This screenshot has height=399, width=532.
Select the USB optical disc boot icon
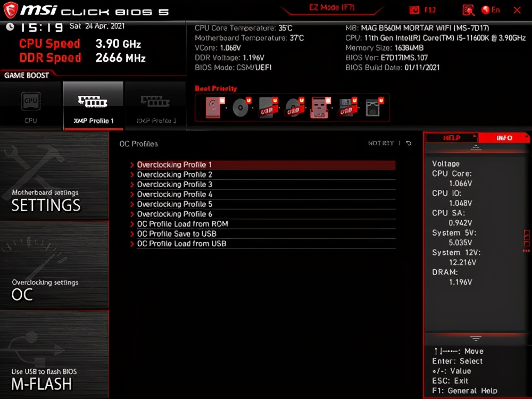(295, 107)
